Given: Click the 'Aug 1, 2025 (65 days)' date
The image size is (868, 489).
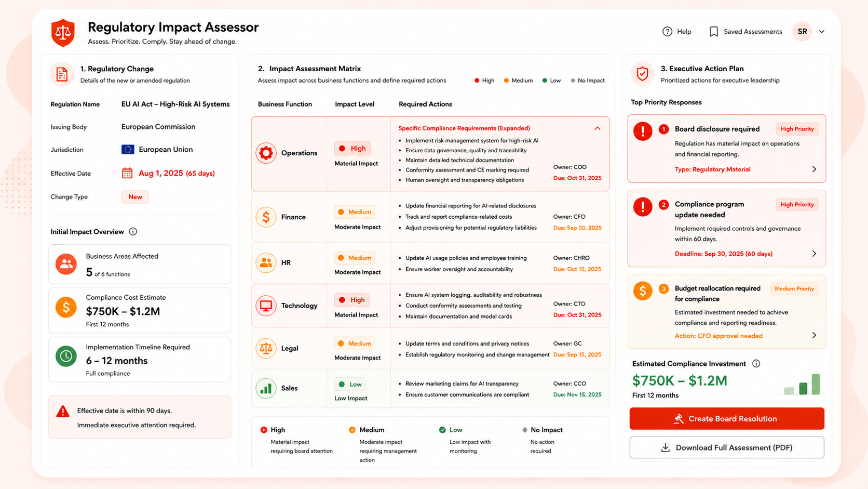Looking at the screenshot, I should pos(177,173).
